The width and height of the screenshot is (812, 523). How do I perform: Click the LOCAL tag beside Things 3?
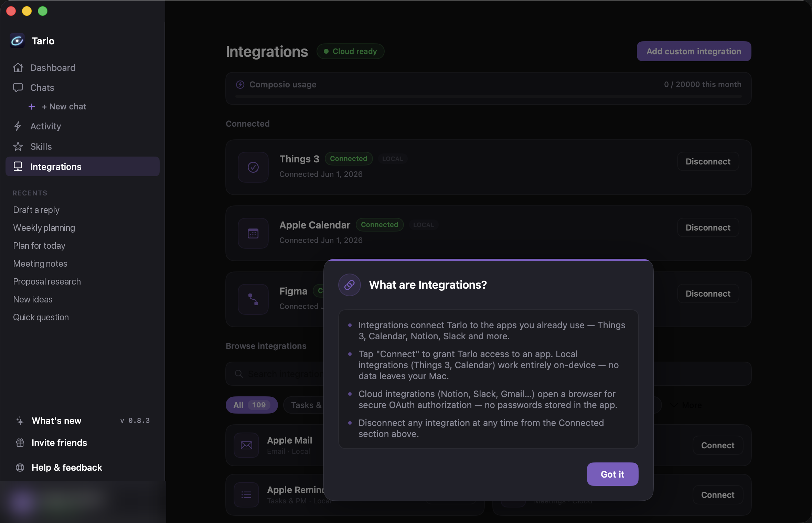[393, 159]
